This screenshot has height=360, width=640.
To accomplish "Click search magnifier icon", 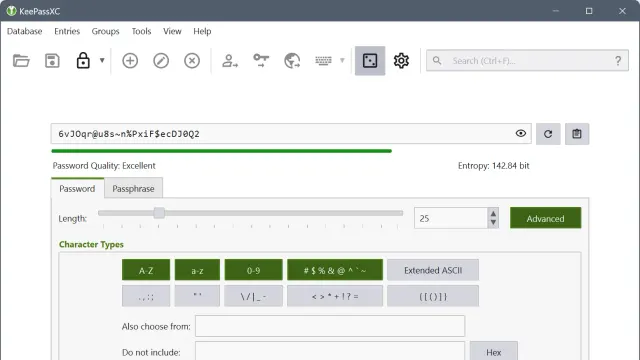I will coord(437,61).
